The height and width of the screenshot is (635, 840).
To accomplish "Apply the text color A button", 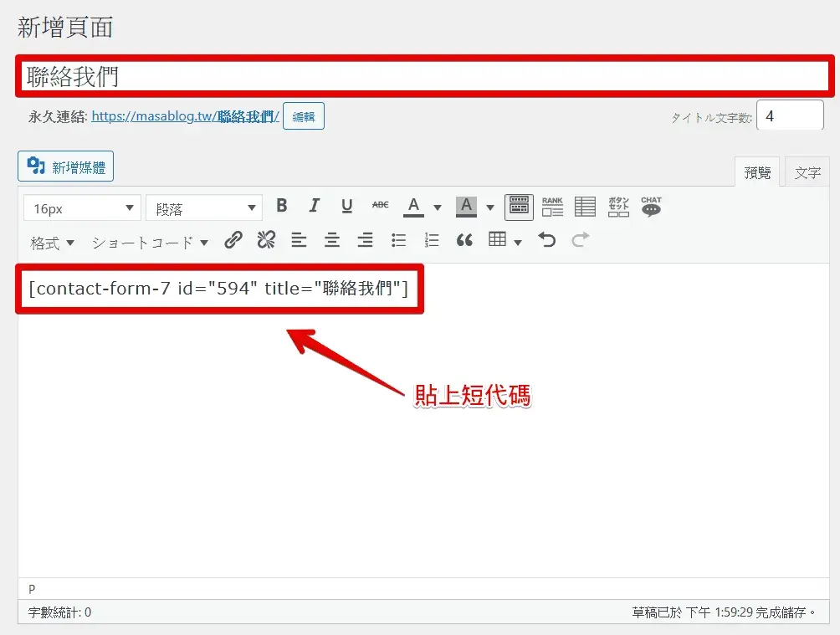I will (x=413, y=207).
